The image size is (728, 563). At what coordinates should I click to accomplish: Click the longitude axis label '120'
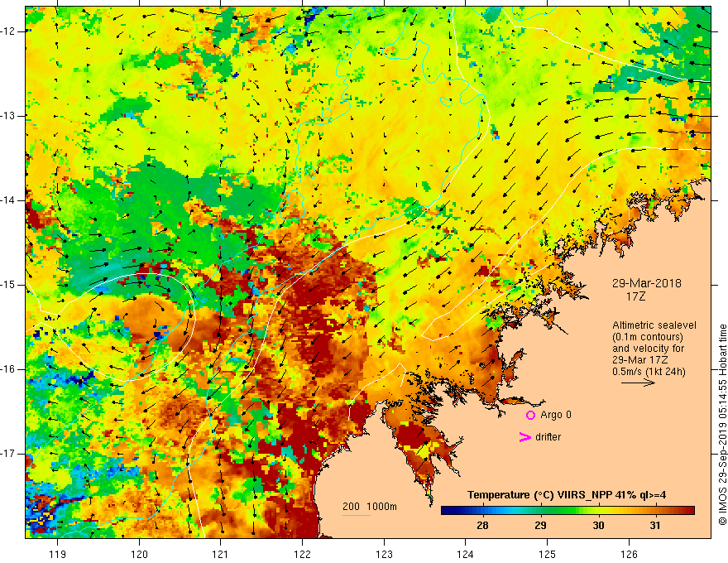point(139,554)
